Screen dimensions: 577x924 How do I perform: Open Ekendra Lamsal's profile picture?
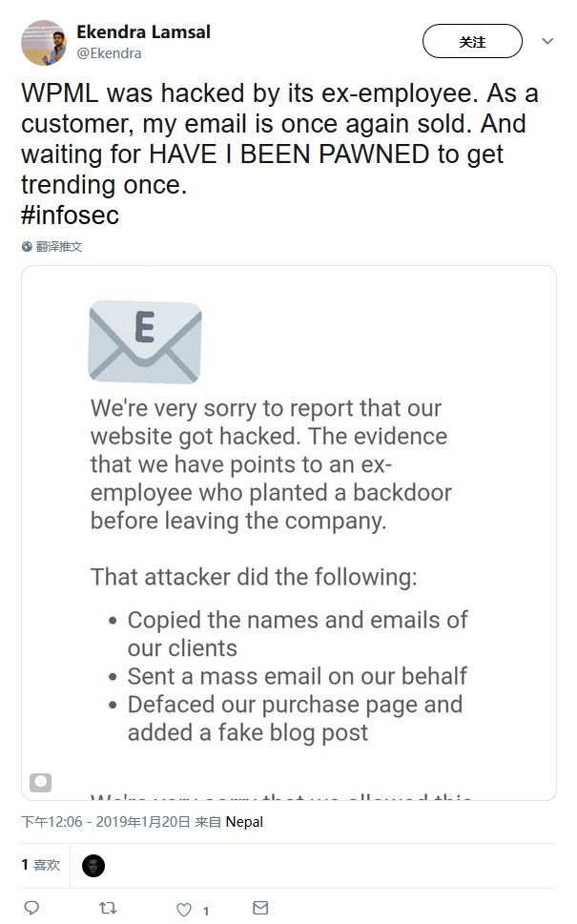click(x=43, y=42)
